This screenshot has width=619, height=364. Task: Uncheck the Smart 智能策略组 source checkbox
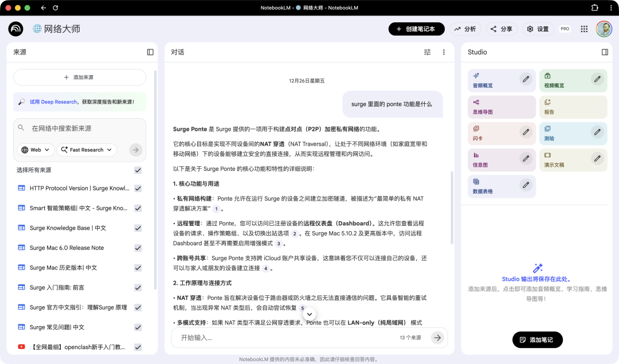pos(138,208)
